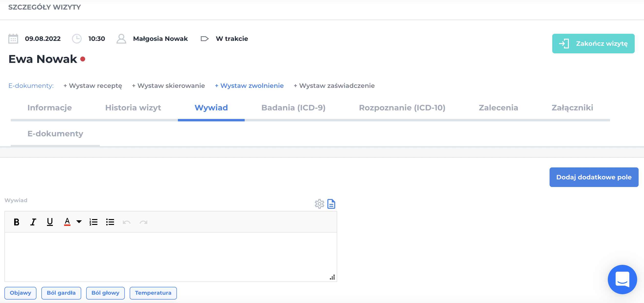Screen dimensions: 644x303
Task: Insert the Ból głowy snippet tag
Action: pyautogui.click(x=105, y=293)
